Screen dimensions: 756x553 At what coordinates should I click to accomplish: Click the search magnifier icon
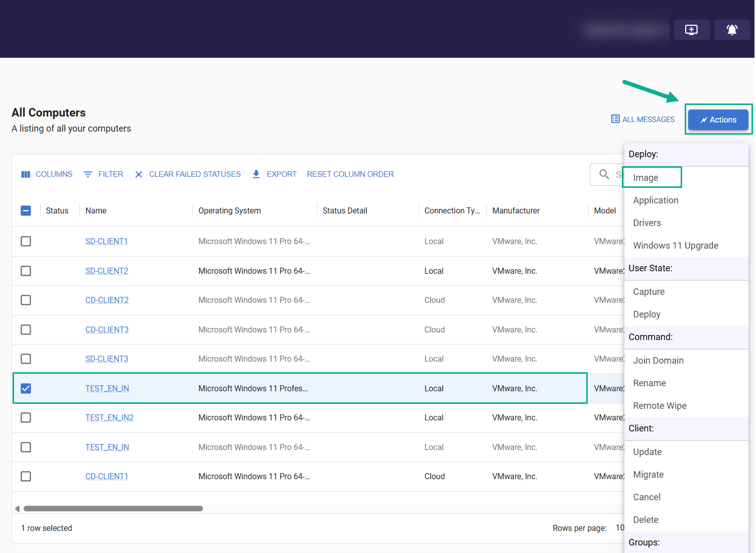coord(604,174)
